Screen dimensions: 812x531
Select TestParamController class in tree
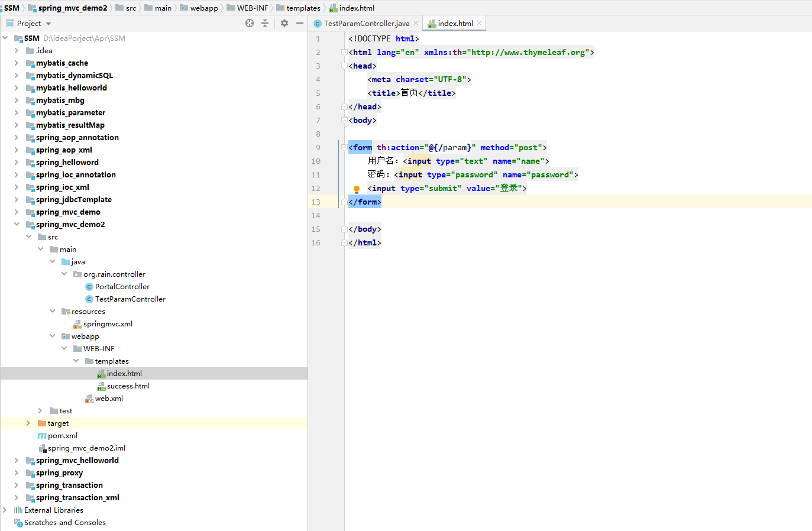tap(130, 299)
